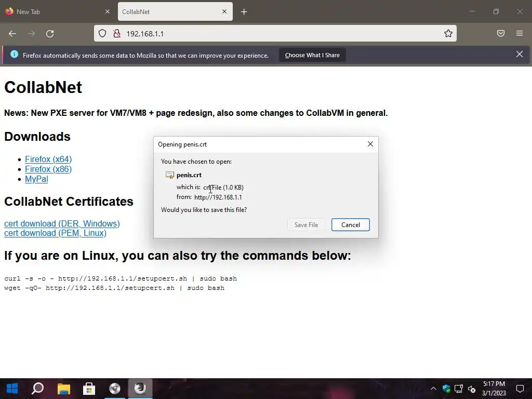The width and height of the screenshot is (532, 399).
Task: Switch to the New Tab tab
Action: (x=58, y=11)
